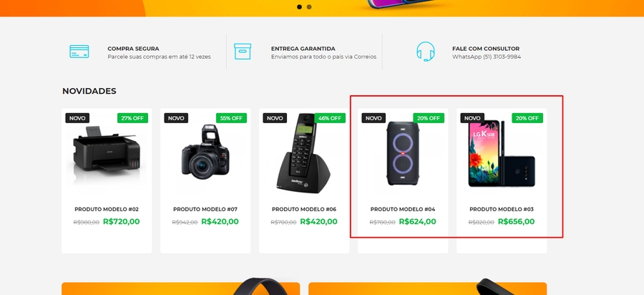The width and height of the screenshot is (644, 295).
Task: Open Produto Modelo #02 title link
Action: pos(107,209)
